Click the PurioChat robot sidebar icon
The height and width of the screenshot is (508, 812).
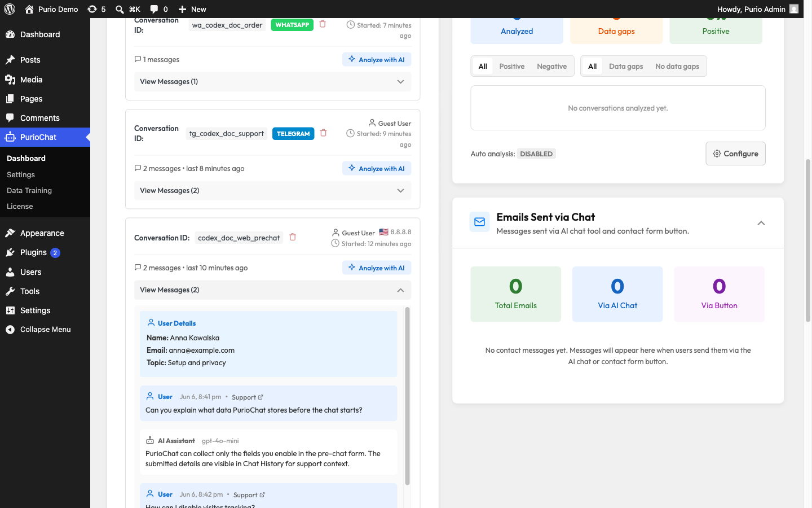pyautogui.click(x=10, y=137)
